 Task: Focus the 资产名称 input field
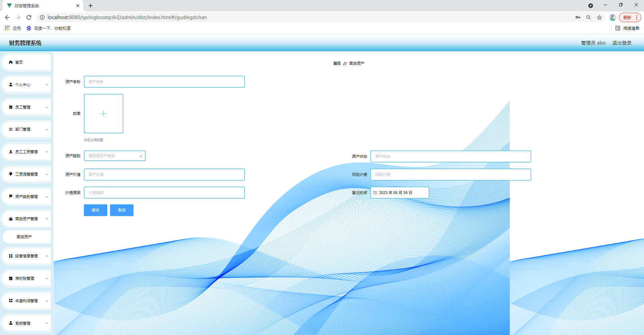tap(164, 82)
